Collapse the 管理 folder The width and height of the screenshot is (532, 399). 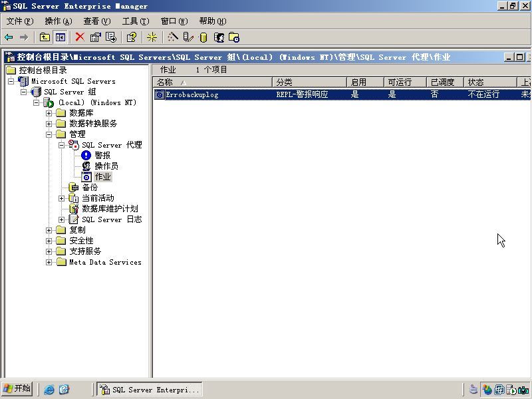49,134
